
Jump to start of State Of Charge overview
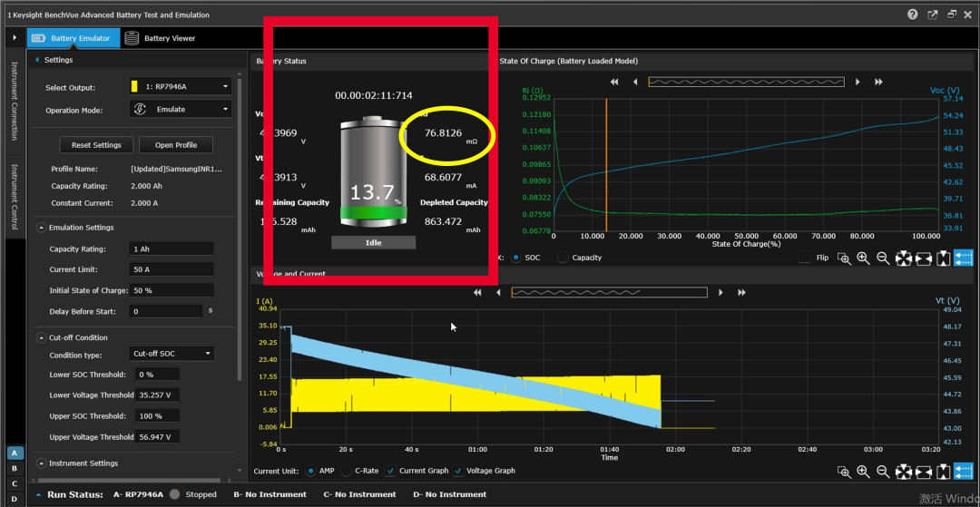[614, 82]
